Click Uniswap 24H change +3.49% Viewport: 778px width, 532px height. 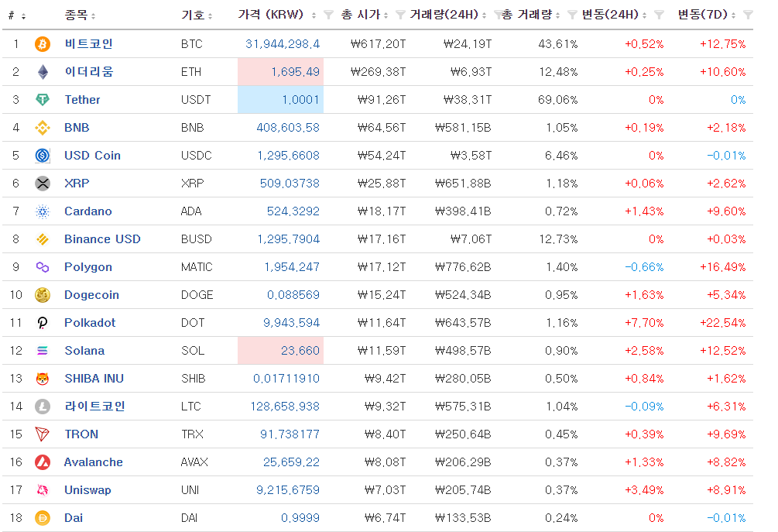click(x=644, y=490)
